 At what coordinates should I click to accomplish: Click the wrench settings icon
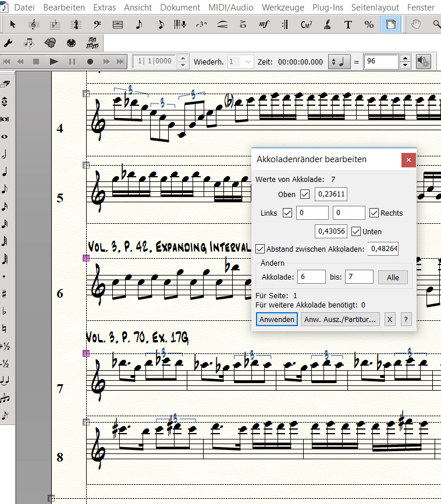tap(8, 43)
